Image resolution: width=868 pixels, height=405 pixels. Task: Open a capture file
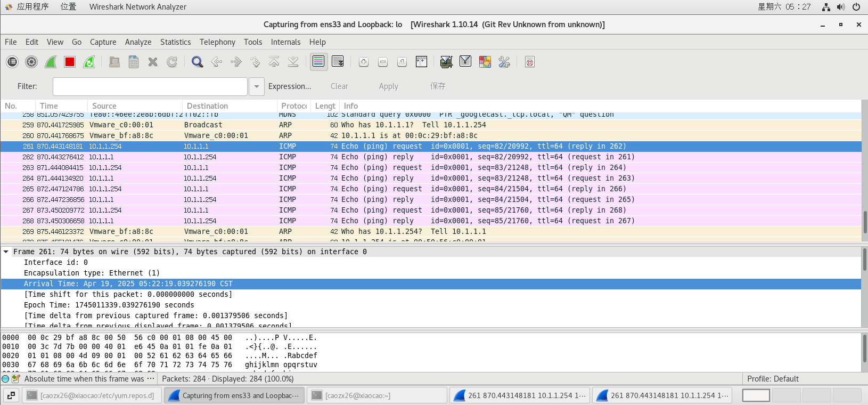(114, 62)
